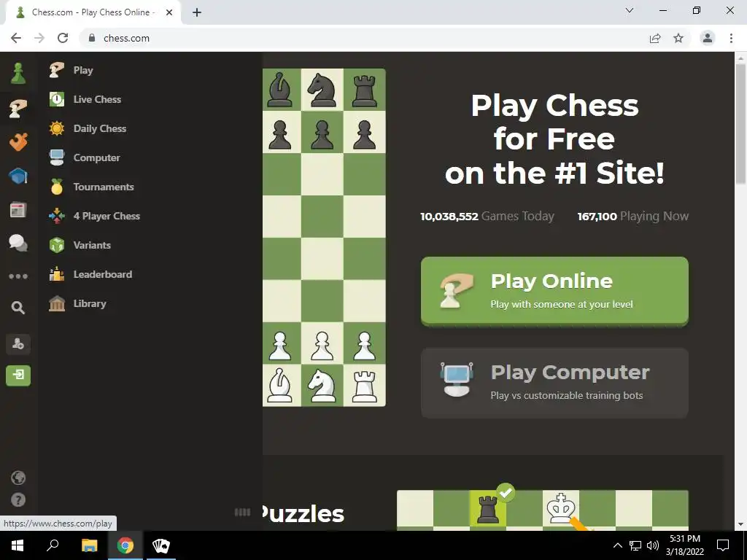Click the menu panel resize grip
The height and width of the screenshot is (560, 747).
[x=242, y=512]
